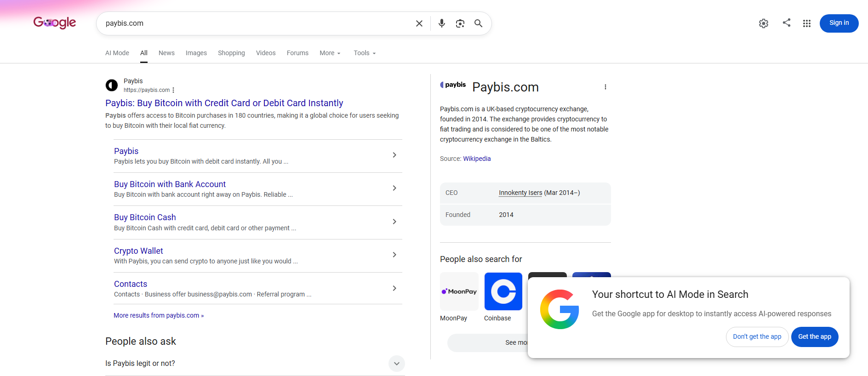Click 'Get the app' button
Viewport: 868px width, 376px height.
tap(815, 337)
